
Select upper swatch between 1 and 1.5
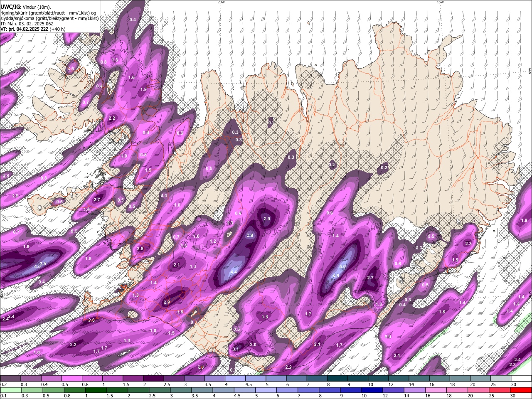click(x=113, y=378)
